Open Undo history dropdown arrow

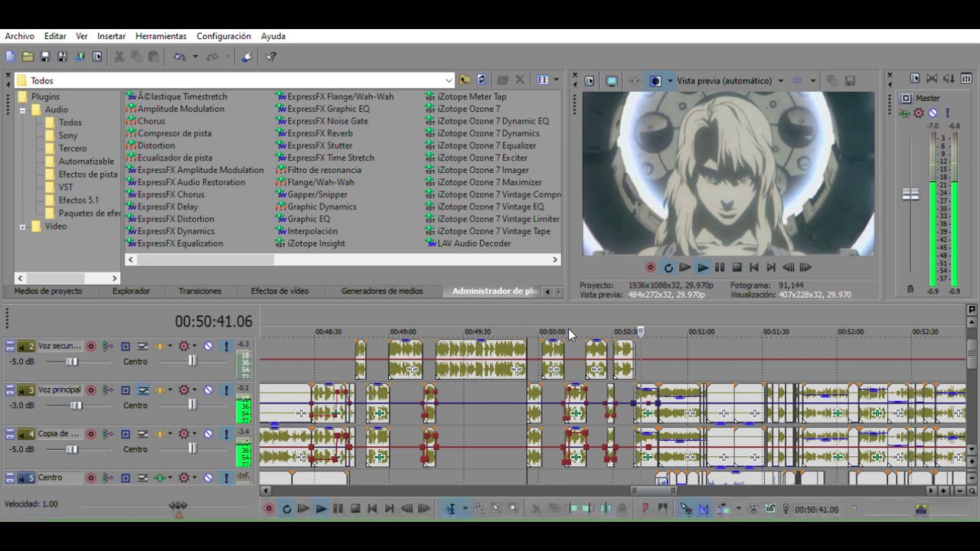[x=195, y=57]
